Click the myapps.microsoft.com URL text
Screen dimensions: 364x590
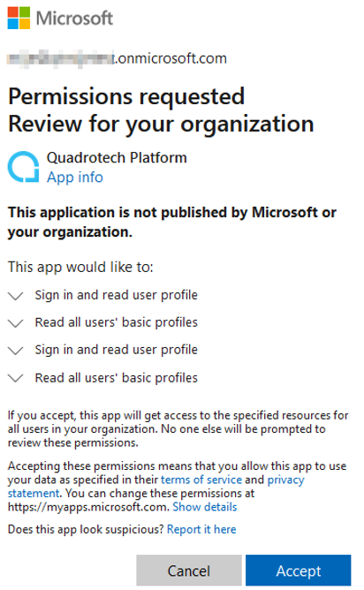pyautogui.click(x=88, y=507)
